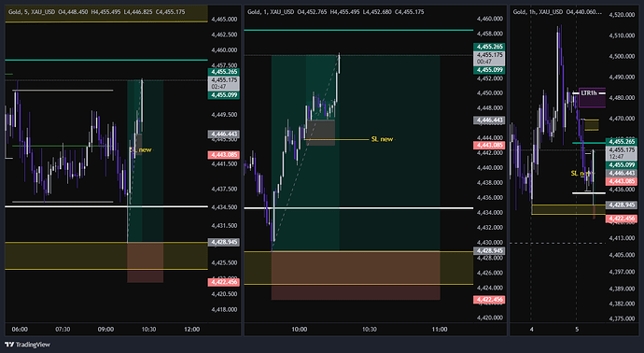Click the 07:30 time label on the 5-minute chart
Screen dimensions: 644x353
click(63, 329)
